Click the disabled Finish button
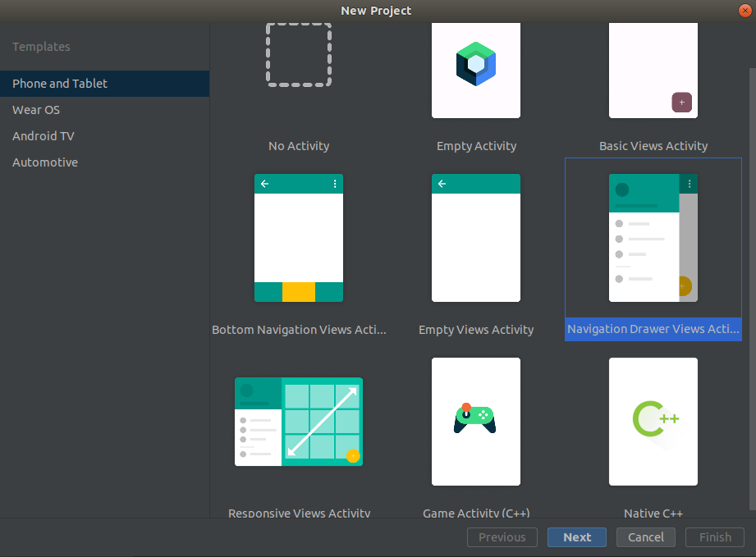The image size is (756, 557). [x=716, y=537]
